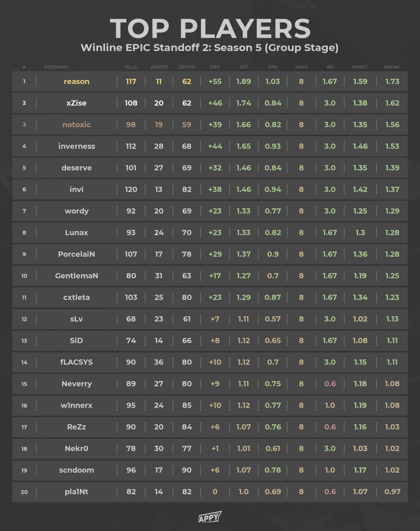
Task: Click w1nnerx's impact value 1.19
Action: click(x=360, y=405)
